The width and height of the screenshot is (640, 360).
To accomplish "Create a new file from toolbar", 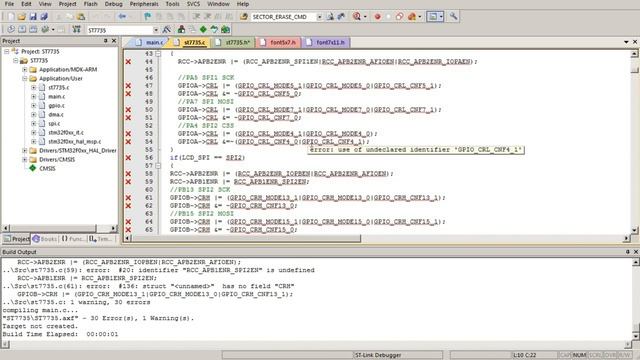I will click(11, 17).
